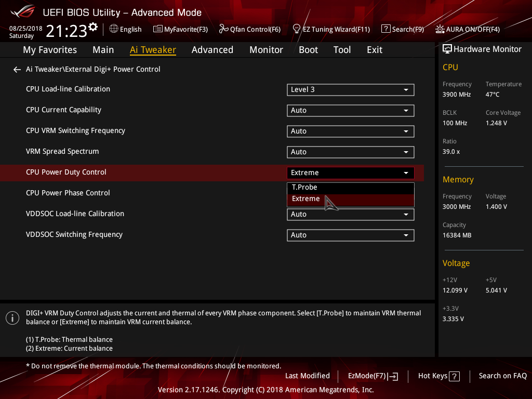Screen dimensions: 532x399
Task: Click the Hardware Monitor heading
Action: (487, 49)
